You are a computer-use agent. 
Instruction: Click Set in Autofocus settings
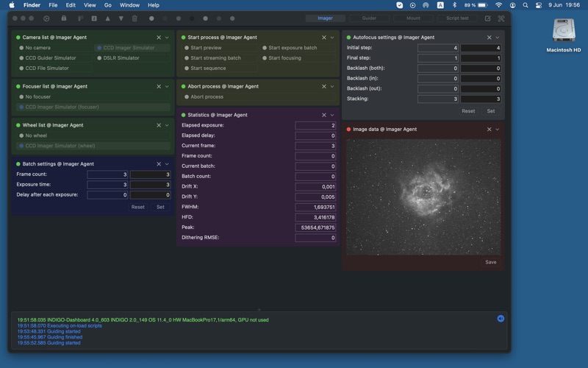[490, 111]
